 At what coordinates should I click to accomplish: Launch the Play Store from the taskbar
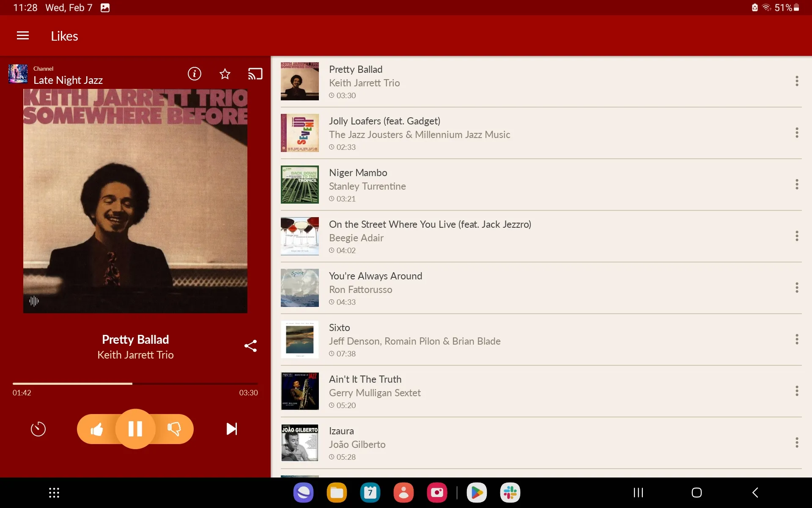477,493
